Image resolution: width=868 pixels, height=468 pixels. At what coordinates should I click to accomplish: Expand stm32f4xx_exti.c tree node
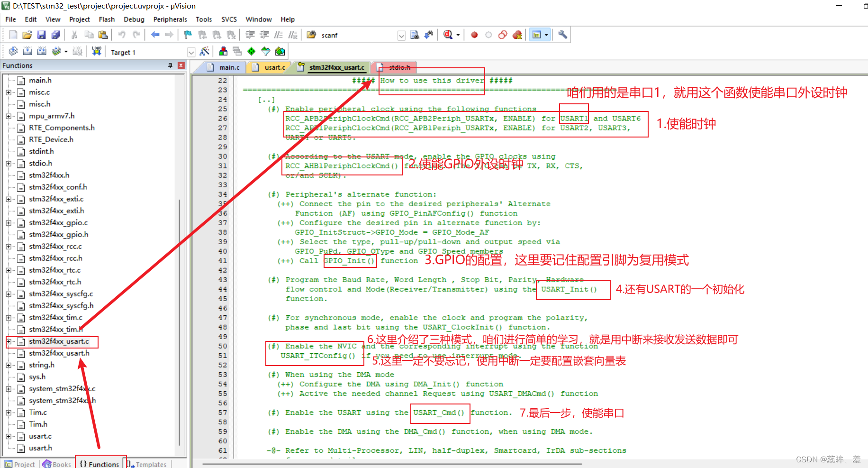9,199
